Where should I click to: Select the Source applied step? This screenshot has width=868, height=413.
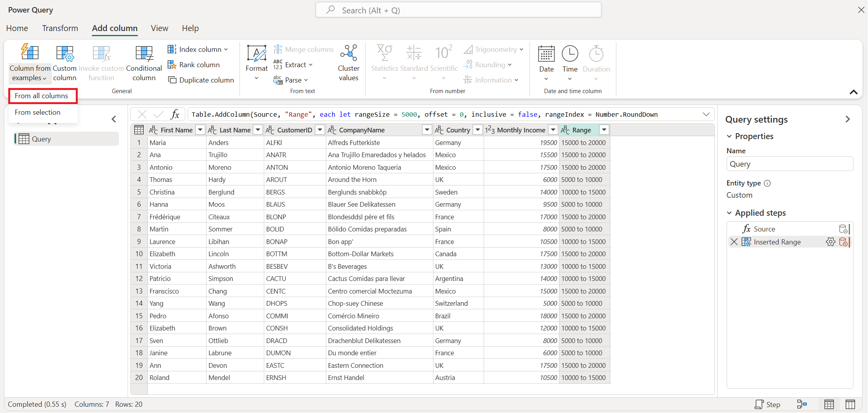764,229
